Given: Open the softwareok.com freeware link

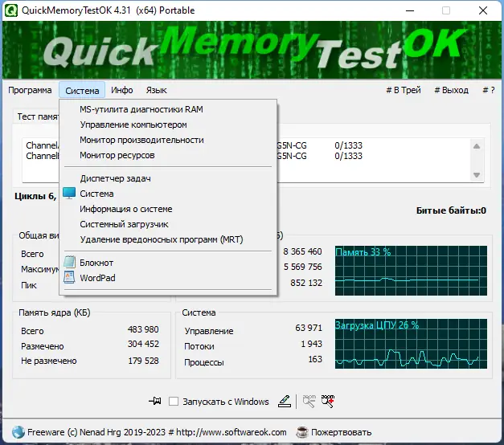Looking at the screenshot, I should pyautogui.click(x=157, y=432).
